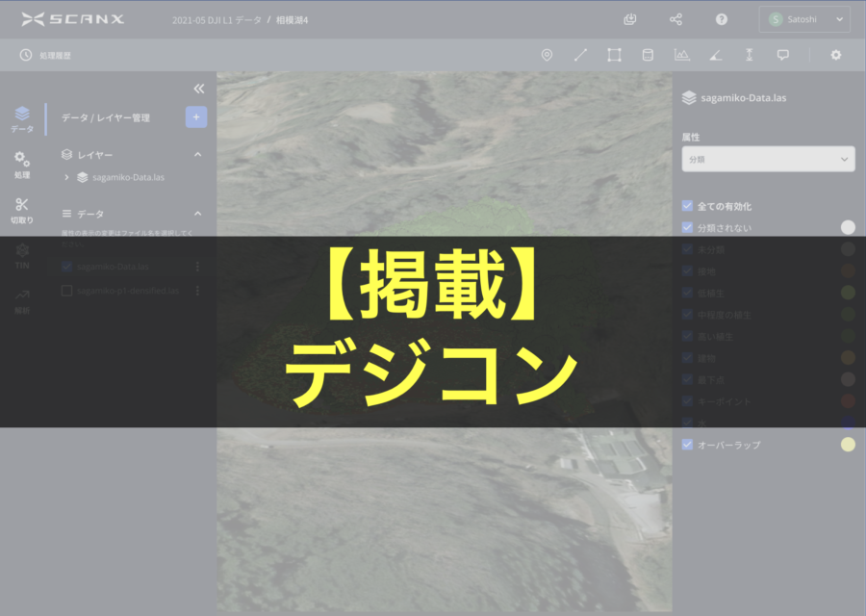This screenshot has height=616, width=866.
Task: Activate the vertical height measurement tool
Action: [749, 55]
